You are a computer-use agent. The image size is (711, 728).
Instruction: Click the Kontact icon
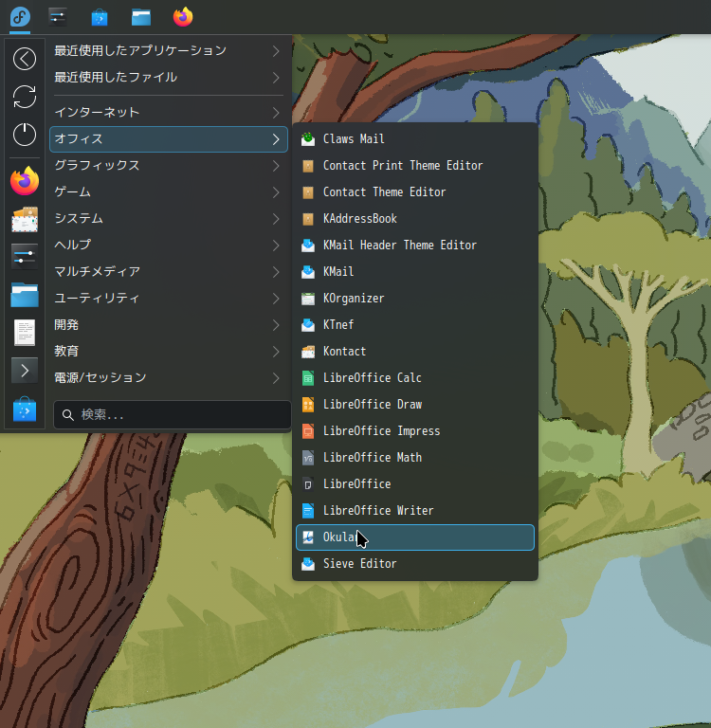coord(308,352)
